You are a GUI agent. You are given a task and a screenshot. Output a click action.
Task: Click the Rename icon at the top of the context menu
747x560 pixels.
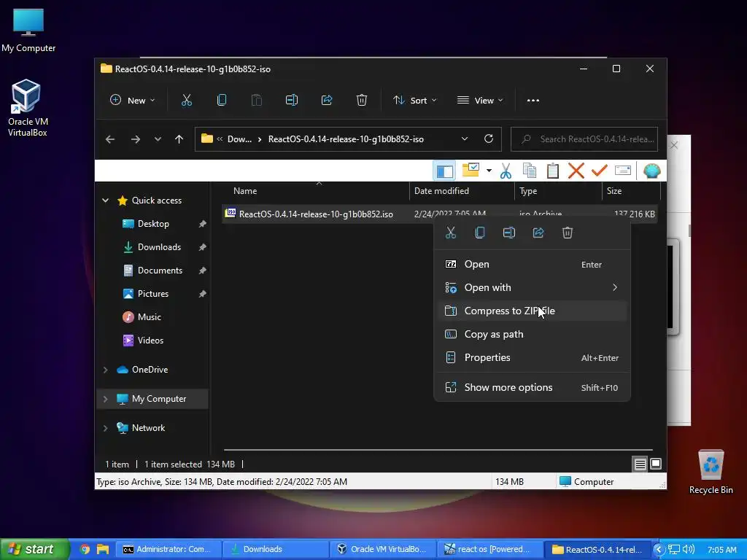point(508,233)
